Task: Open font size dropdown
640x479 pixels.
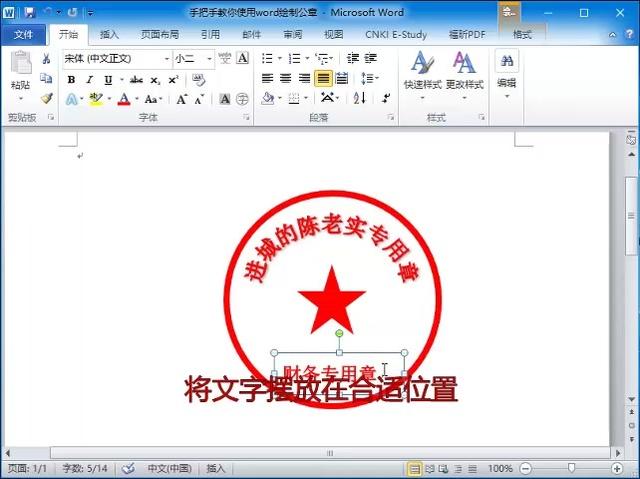Action: (209, 59)
